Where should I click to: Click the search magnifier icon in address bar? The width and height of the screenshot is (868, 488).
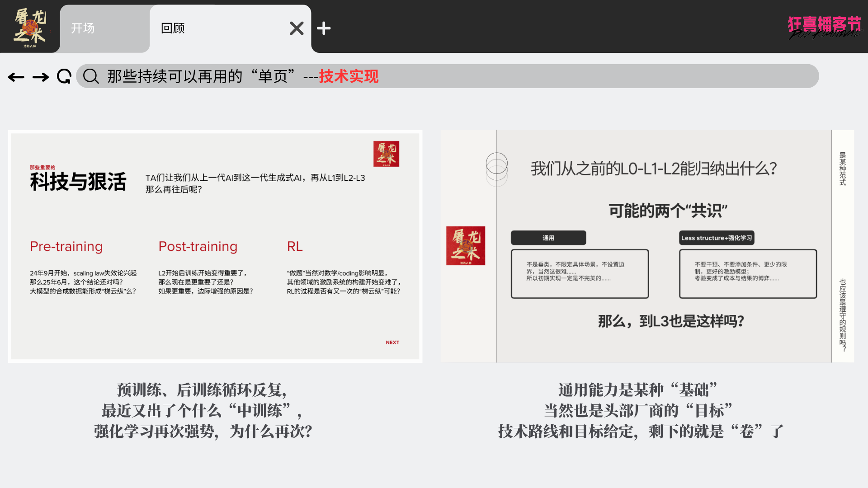click(91, 76)
